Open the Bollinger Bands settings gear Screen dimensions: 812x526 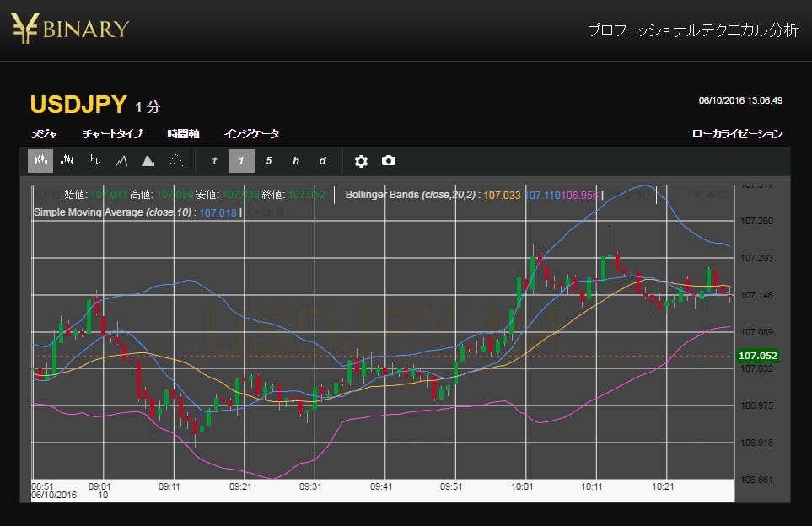pos(629,196)
